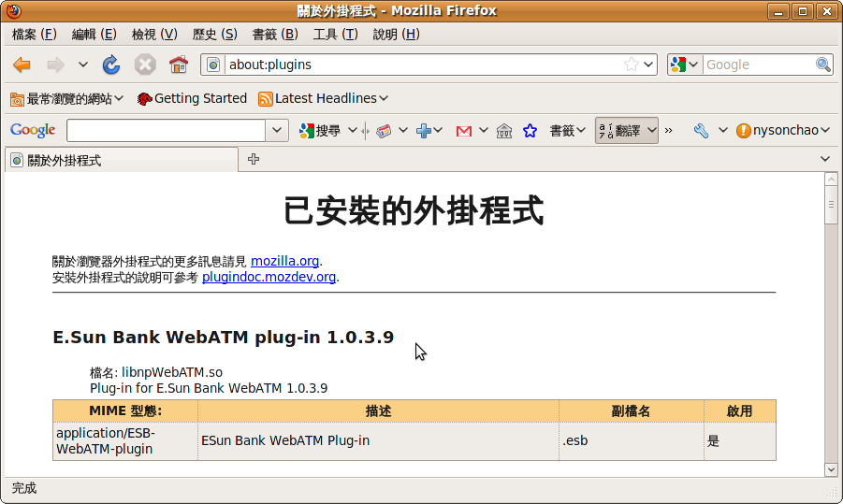Image resolution: width=843 pixels, height=504 pixels.
Task: Click the orange alert icon beside nysonchao
Action: click(743, 131)
